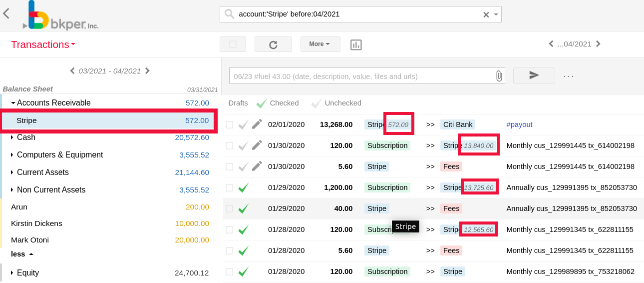This screenshot has width=644, height=283.
Task: Click the pencil edit icon on the 02/01/2020 row
Action: 257,124
